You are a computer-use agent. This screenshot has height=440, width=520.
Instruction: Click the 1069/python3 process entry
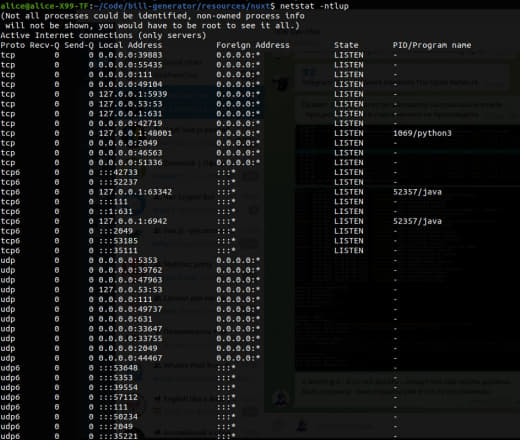[422, 133]
